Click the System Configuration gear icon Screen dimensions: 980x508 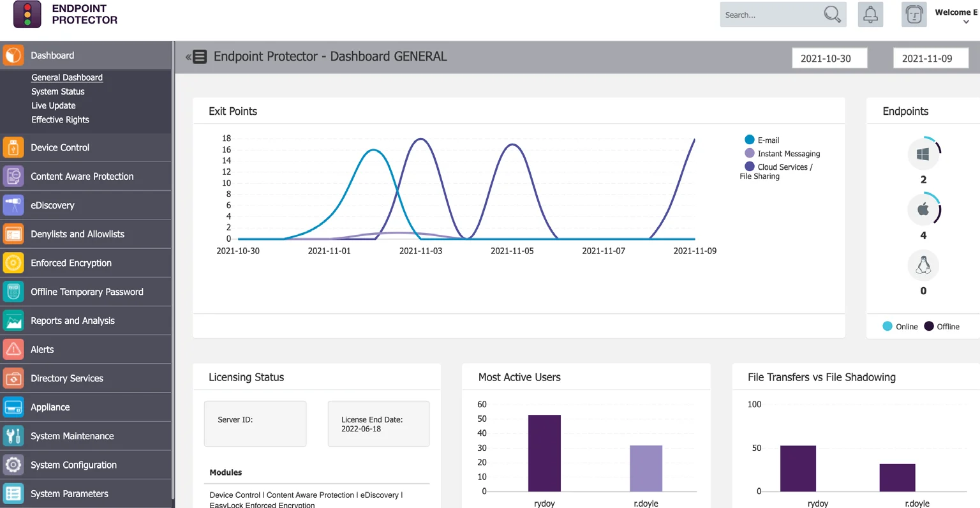coord(13,465)
